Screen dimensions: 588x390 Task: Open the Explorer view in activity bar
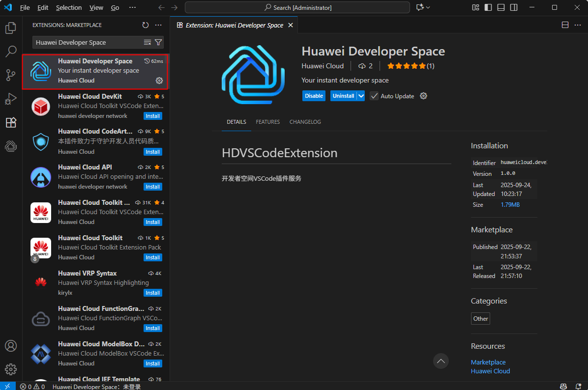(11, 28)
